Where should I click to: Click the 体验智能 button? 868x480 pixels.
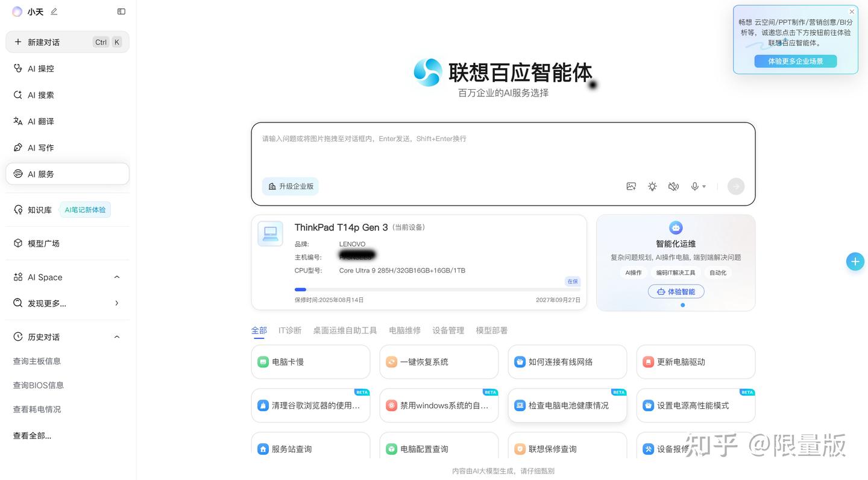[x=676, y=292]
